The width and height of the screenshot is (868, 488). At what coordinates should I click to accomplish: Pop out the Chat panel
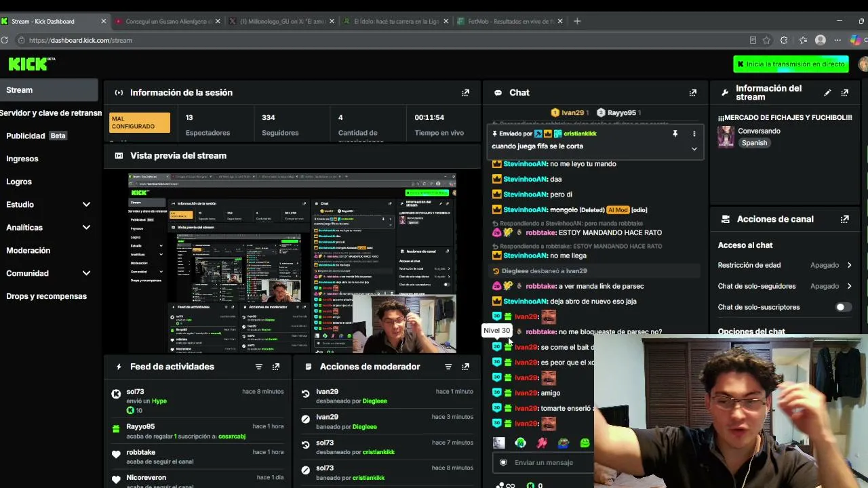coord(692,93)
